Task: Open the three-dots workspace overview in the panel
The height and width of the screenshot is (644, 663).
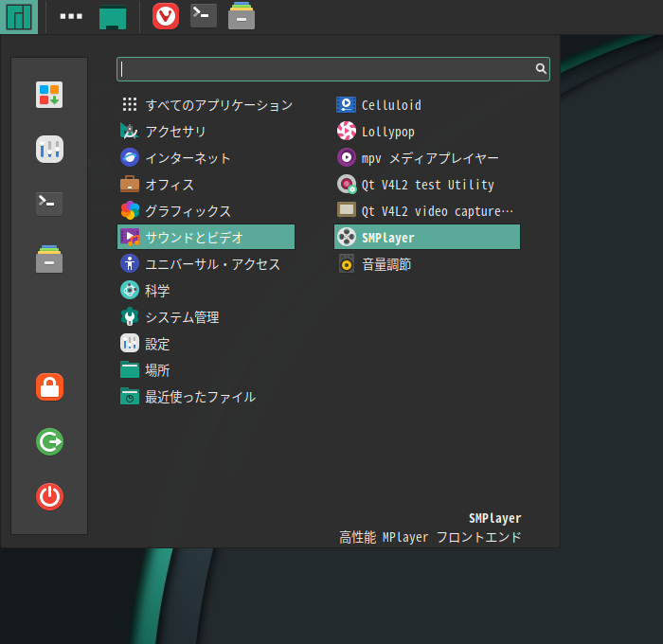Action: pos(71,16)
